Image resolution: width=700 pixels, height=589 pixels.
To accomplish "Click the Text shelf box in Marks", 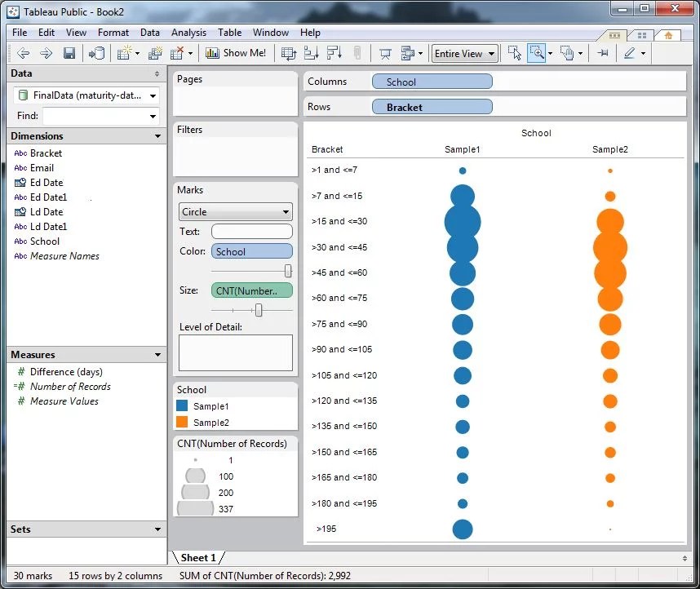I will click(252, 232).
